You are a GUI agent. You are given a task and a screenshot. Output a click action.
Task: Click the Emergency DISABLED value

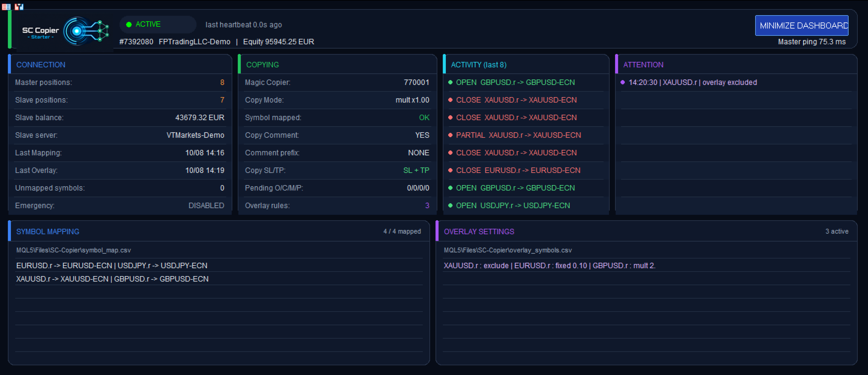tap(206, 206)
